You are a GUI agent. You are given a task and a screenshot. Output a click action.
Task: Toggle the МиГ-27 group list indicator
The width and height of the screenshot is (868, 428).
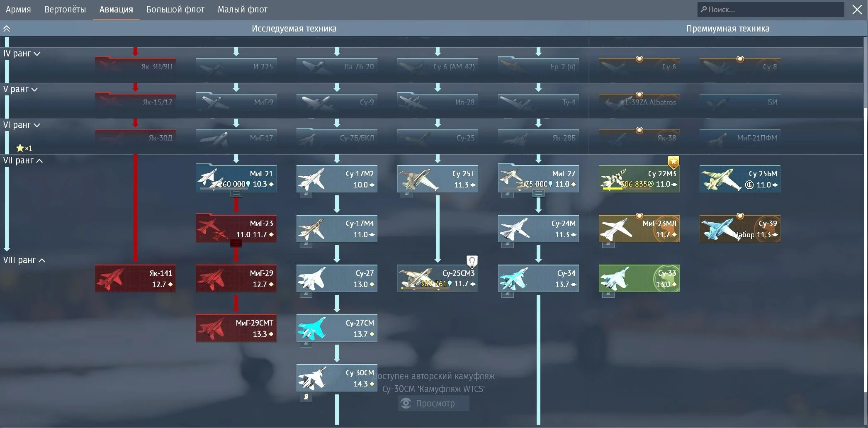click(538, 193)
